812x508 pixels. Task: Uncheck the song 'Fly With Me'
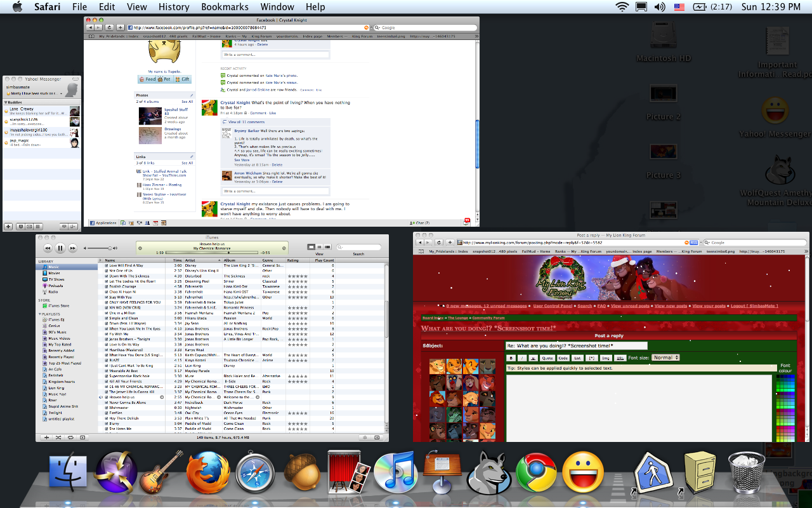pos(107,334)
